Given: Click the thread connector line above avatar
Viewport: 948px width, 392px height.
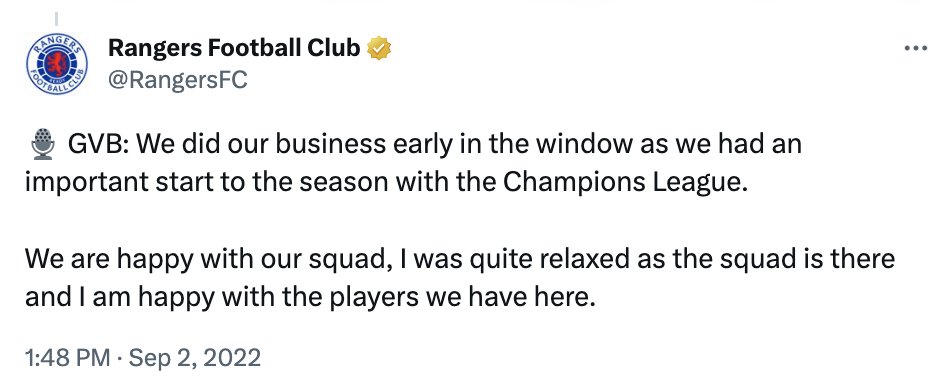Looking at the screenshot, I should [57, 19].
